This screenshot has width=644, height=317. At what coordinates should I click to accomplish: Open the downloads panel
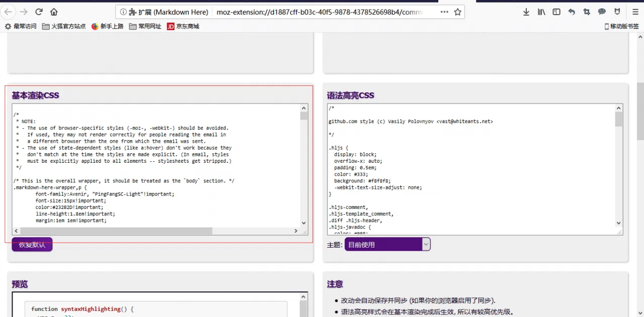(x=526, y=12)
